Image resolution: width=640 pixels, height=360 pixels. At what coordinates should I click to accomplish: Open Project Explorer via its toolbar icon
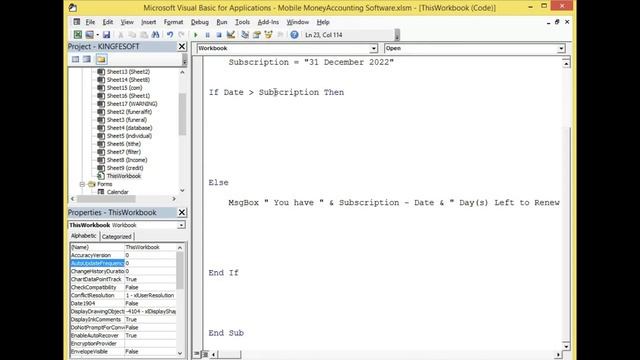(x=245, y=35)
